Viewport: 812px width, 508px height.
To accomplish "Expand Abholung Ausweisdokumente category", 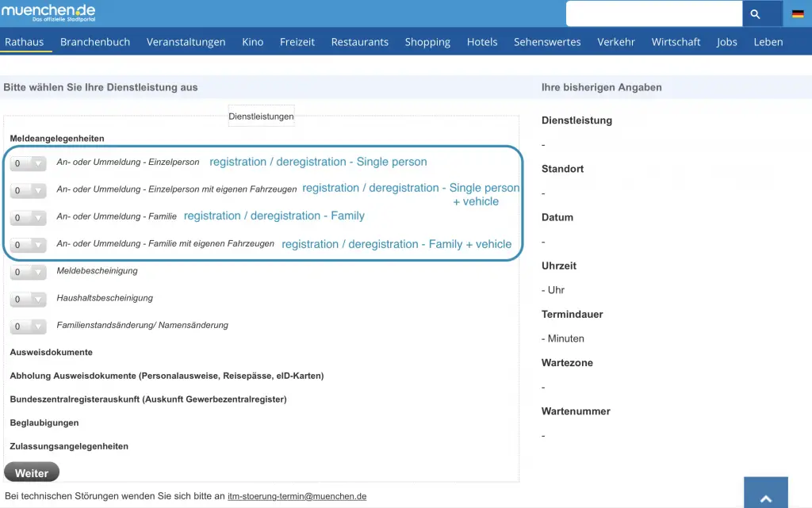I will click(167, 376).
